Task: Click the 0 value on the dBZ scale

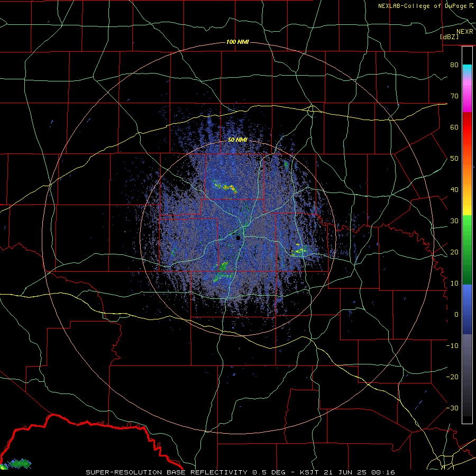Action: coord(456,315)
